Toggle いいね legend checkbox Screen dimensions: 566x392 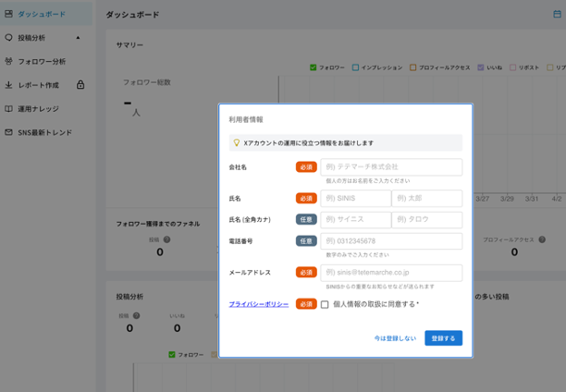[480, 67]
